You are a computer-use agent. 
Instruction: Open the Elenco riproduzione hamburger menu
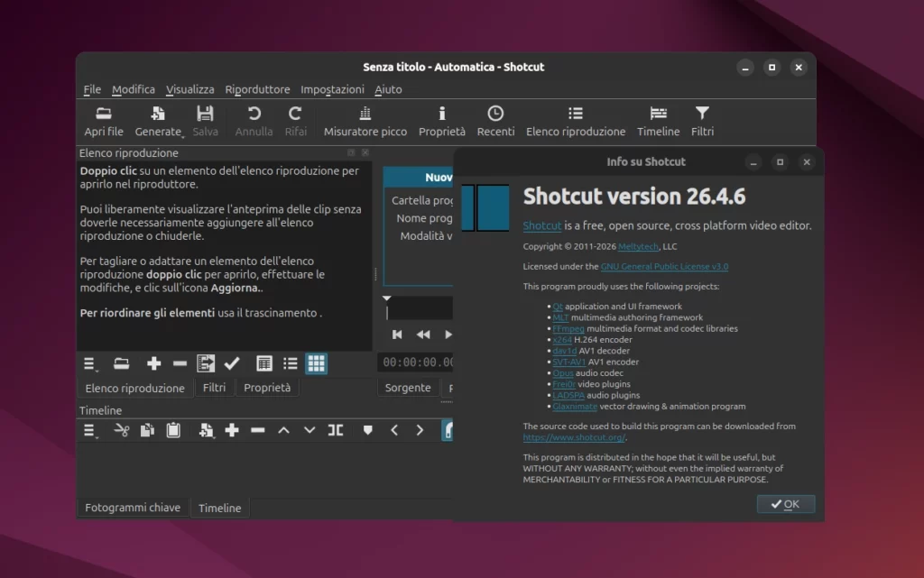88,364
